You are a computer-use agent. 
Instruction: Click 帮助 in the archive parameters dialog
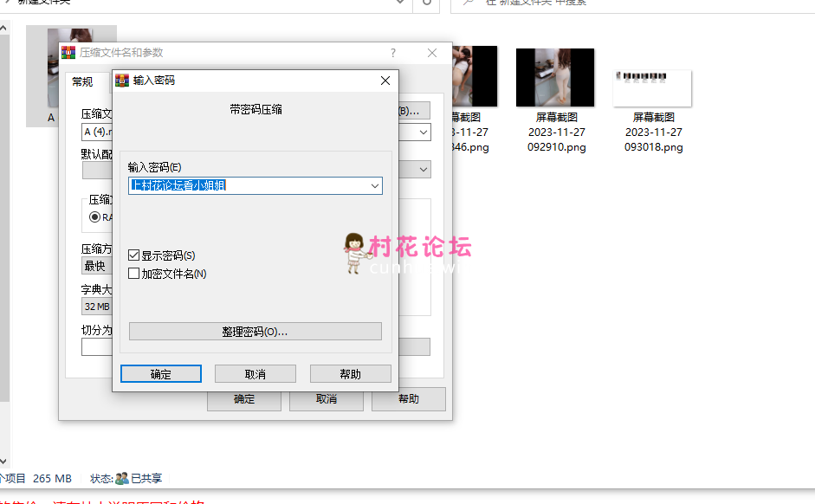point(409,399)
